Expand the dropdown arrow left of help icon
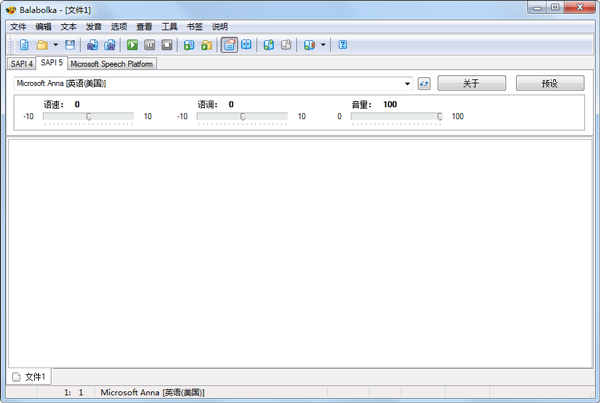Screen dimensions: 600x403 (x=323, y=45)
